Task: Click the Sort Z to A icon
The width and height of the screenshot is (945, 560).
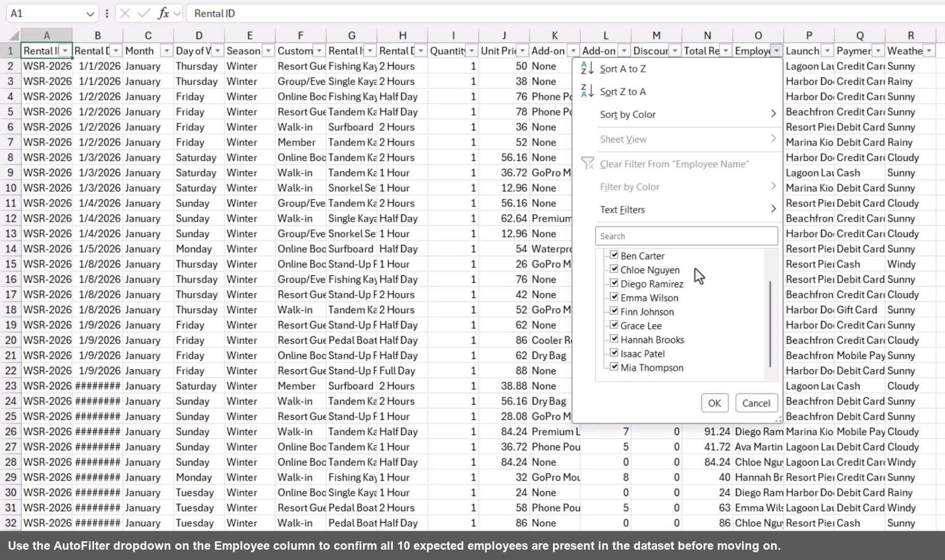Action: tap(587, 91)
